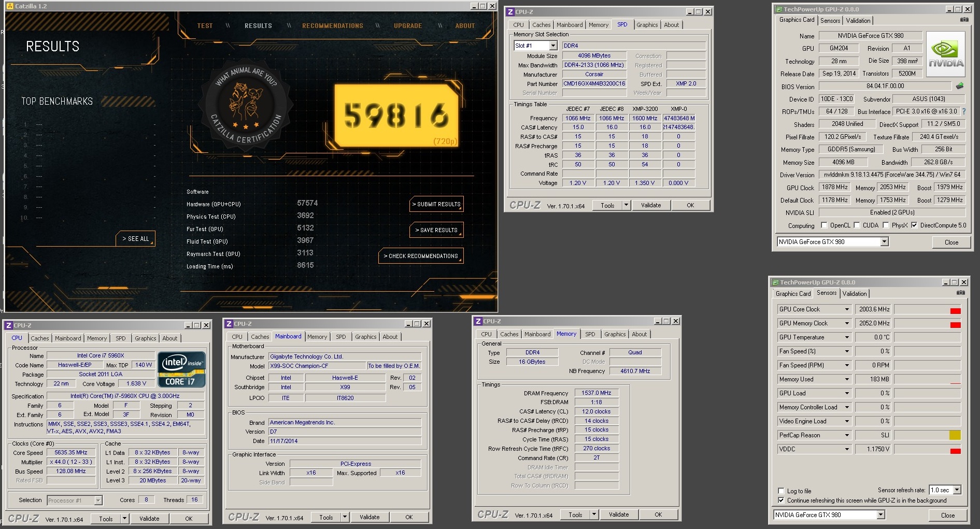This screenshot has width=980, height=529.
Task: Switch to Graphics Card tab in GPU-Z Sensors window
Action: 793,294
